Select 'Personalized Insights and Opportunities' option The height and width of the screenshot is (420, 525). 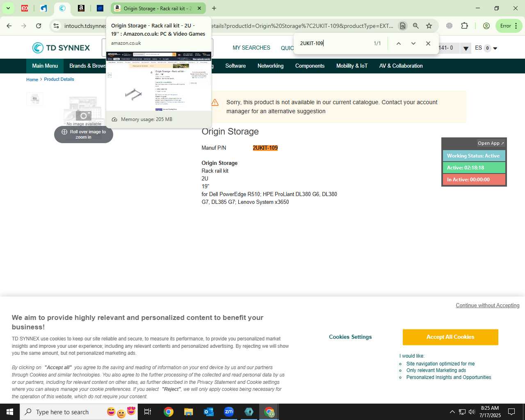[449, 377]
